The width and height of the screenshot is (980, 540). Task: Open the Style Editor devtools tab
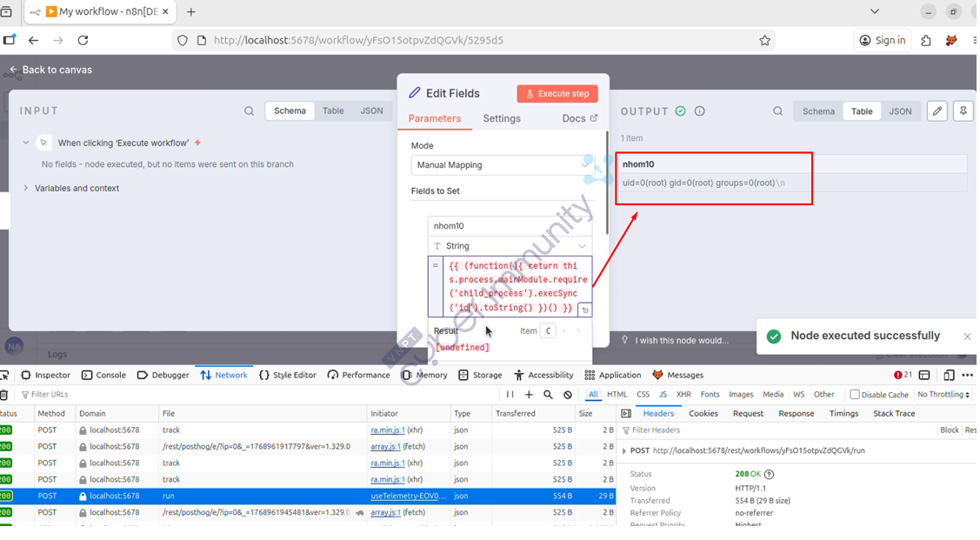point(288,375)
